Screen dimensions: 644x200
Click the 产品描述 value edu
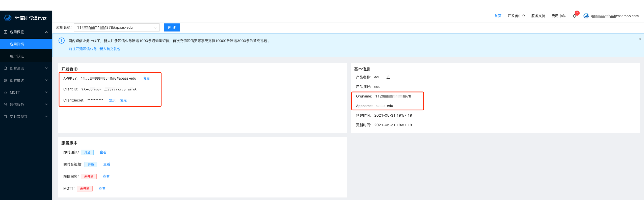coord(377,87)
